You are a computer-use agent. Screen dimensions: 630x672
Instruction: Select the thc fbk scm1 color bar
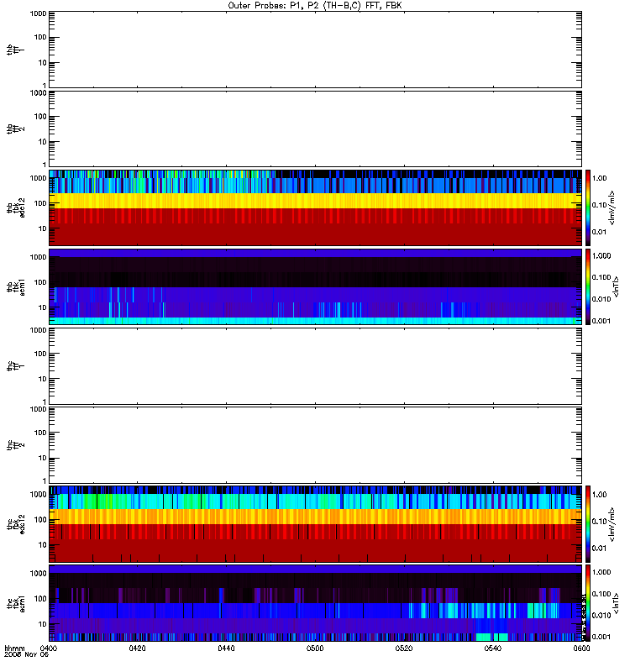coord(588,603)
